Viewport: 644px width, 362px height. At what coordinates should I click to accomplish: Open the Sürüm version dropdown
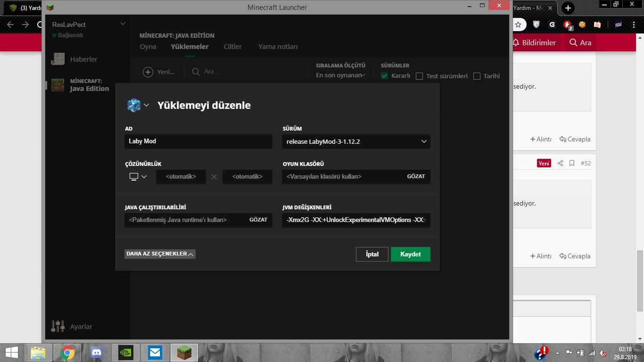pos(356,141)
